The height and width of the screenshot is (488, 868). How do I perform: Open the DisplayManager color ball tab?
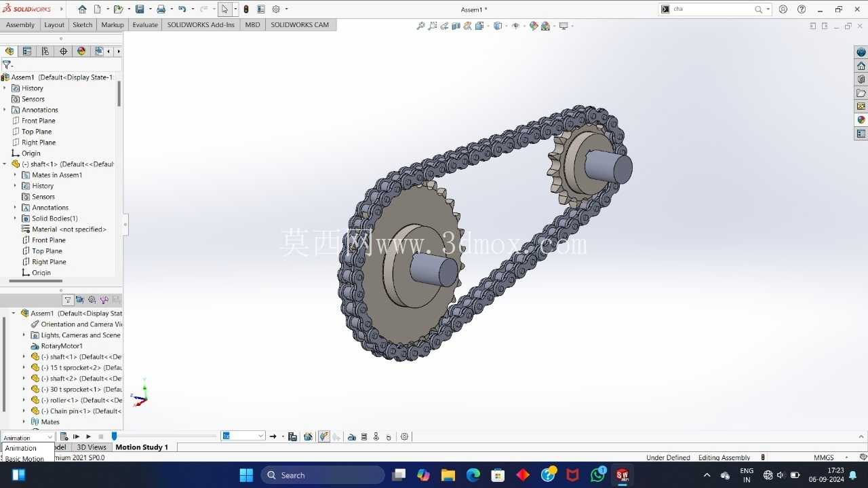tap(81, 51)
